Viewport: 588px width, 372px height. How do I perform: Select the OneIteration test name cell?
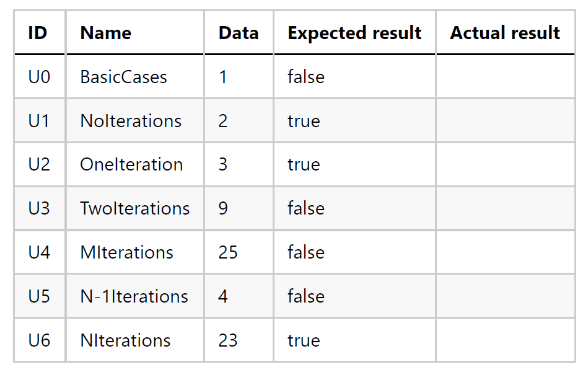click(131, 164)
